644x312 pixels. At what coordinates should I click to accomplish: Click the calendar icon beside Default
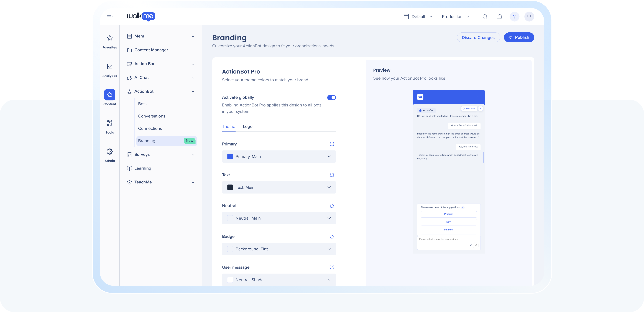406,17
